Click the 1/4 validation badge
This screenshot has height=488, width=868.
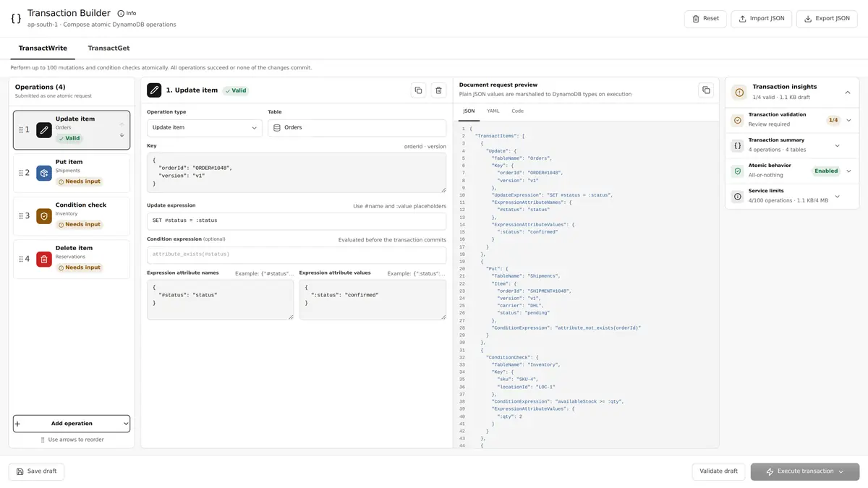pyautogui.click(x=833, y=121)
